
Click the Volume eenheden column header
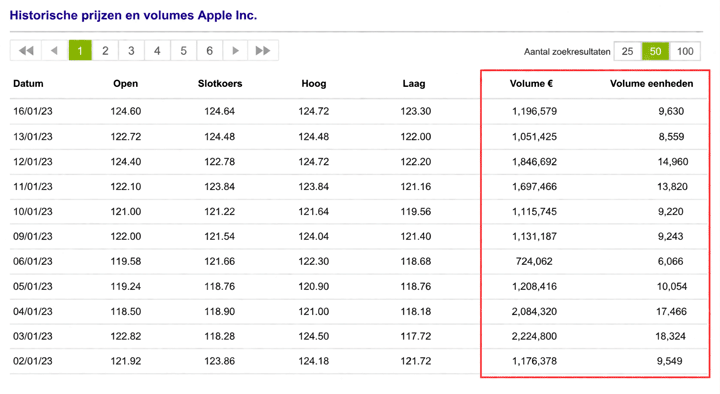[652, 84]
